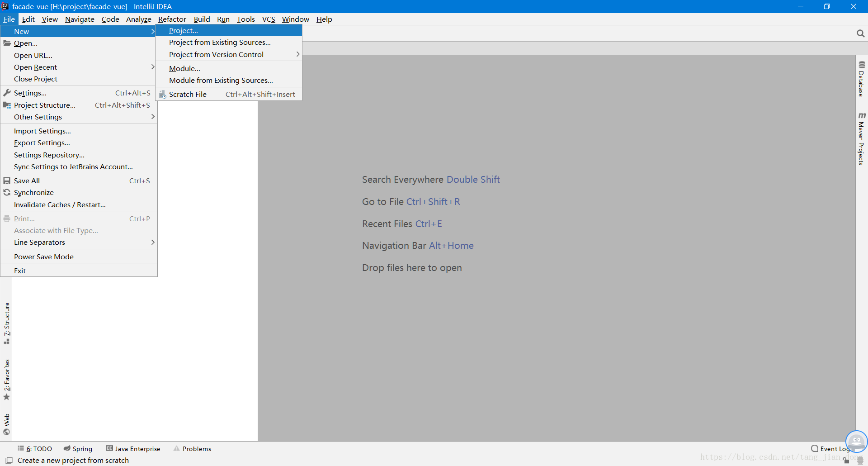Open the Window menu
The image size is (868, 466).
(x=296, y=19)
